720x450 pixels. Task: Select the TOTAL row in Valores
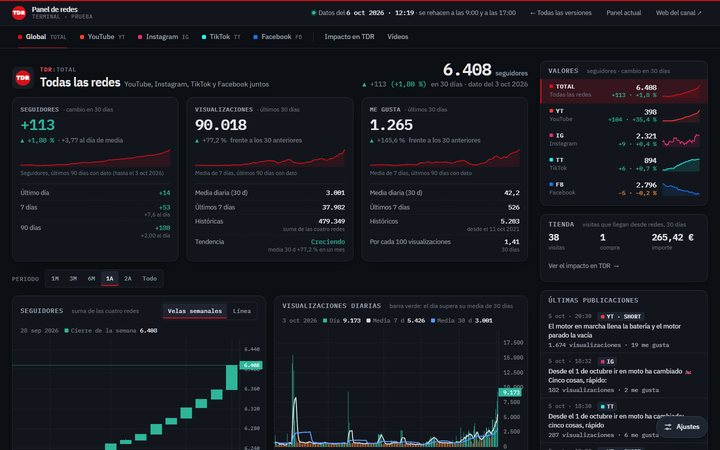[x=624, y=91]
